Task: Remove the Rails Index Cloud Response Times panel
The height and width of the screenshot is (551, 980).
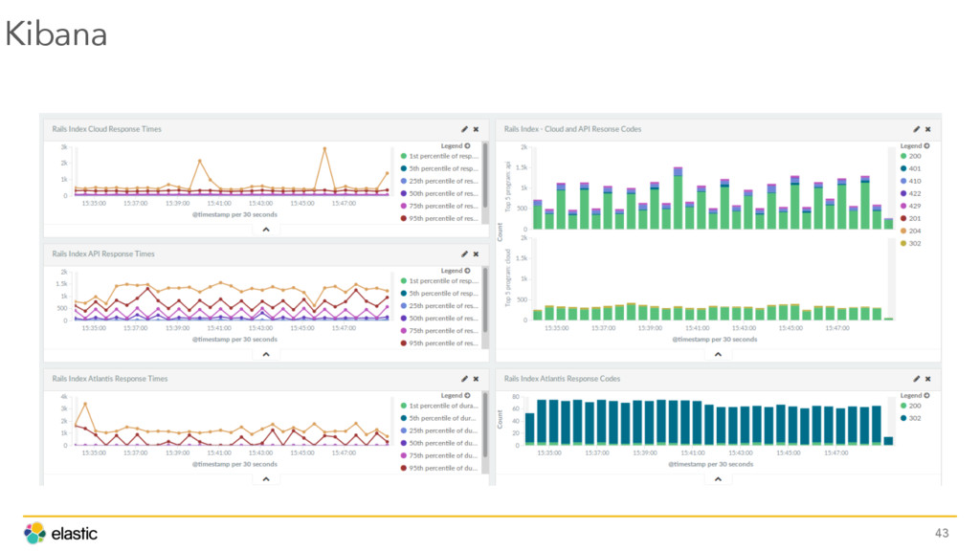Action: click(476, 129)
